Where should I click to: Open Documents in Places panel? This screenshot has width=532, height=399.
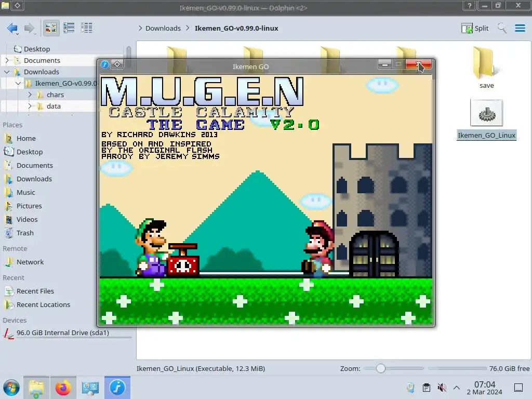[x=35, y=166]
